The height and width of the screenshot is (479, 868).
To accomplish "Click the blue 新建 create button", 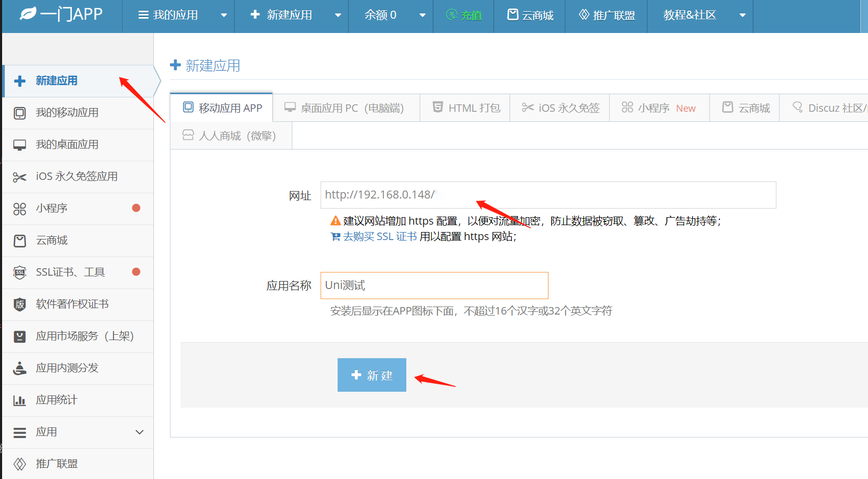I will (x=372, y=375).
